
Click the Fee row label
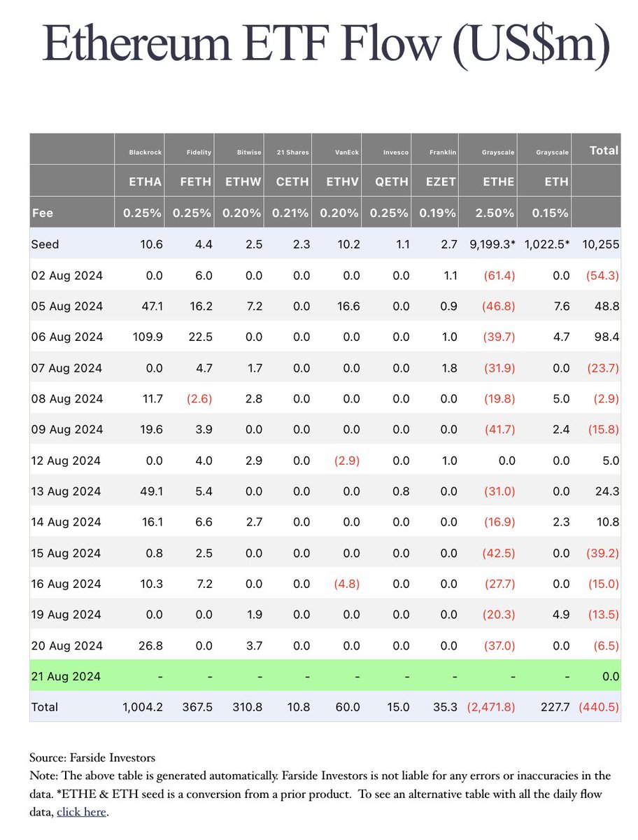click(x=43, y=213)
